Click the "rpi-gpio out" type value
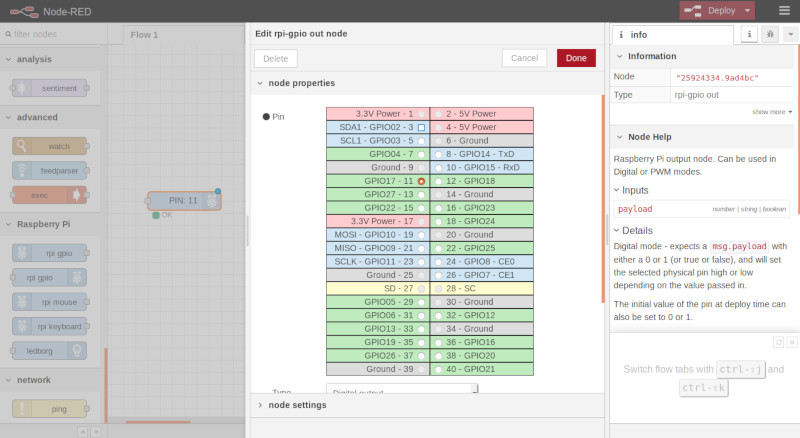This screenshot has width=800, height=438. [x=696, y=95]
